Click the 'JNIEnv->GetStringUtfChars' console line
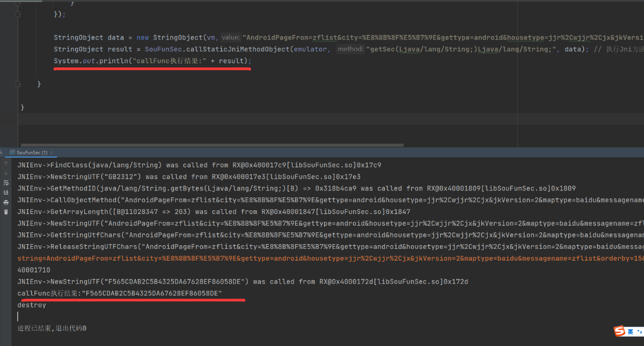Image resolution: width=644 pixels, height=346 pixels. (x=331, y=235)
